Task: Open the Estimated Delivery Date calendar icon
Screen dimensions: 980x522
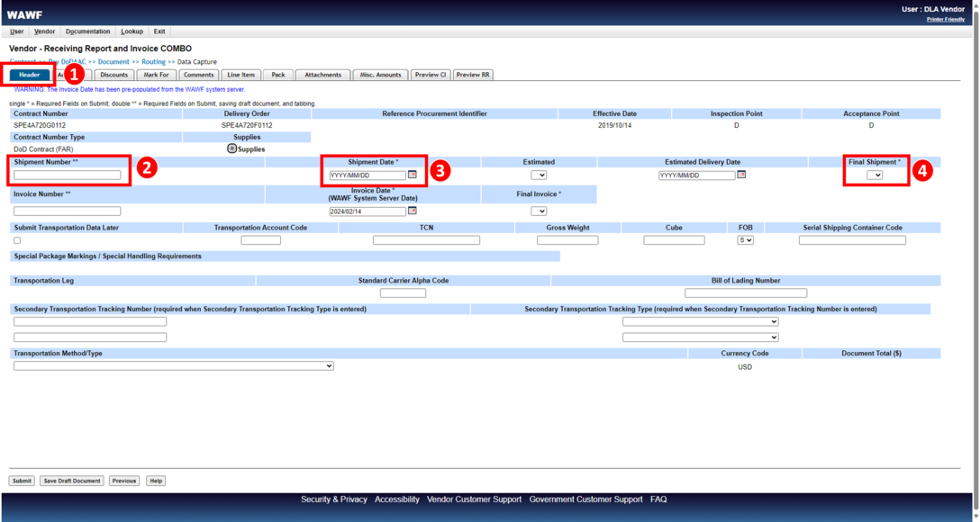Action: tap(741, 175)
